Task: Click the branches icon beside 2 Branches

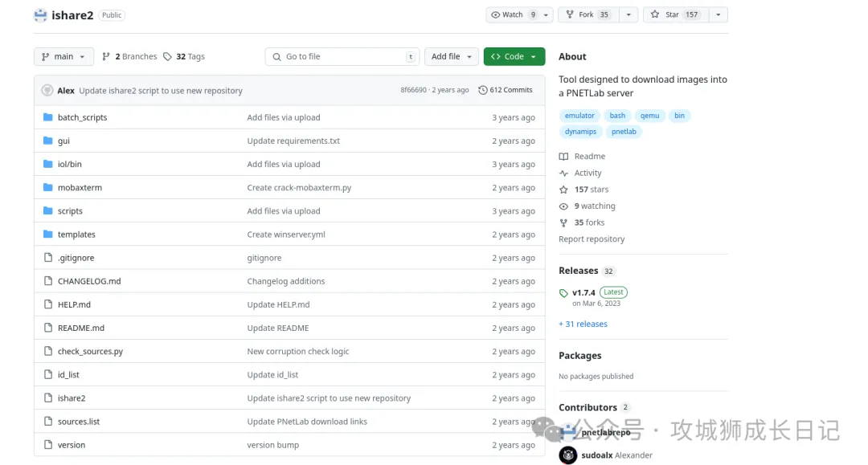Action: point(106,57)
